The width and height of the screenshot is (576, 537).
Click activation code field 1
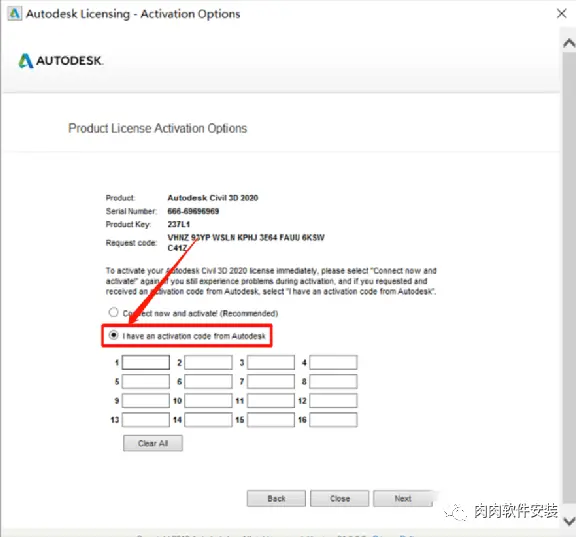[146, 362]
